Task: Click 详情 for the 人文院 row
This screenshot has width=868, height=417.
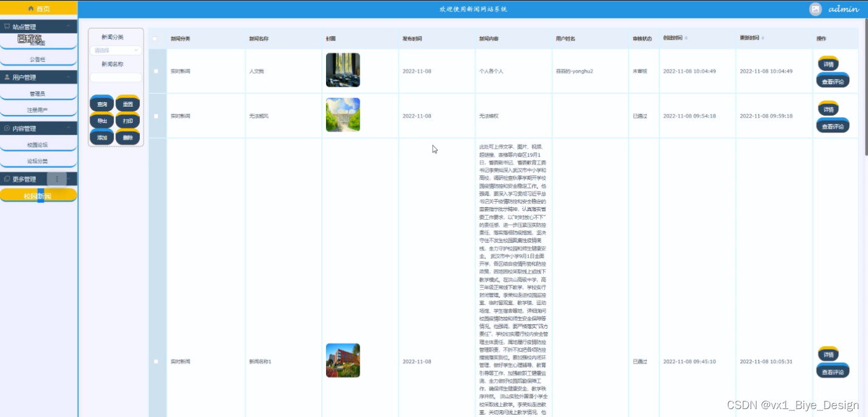Action: 828,63
